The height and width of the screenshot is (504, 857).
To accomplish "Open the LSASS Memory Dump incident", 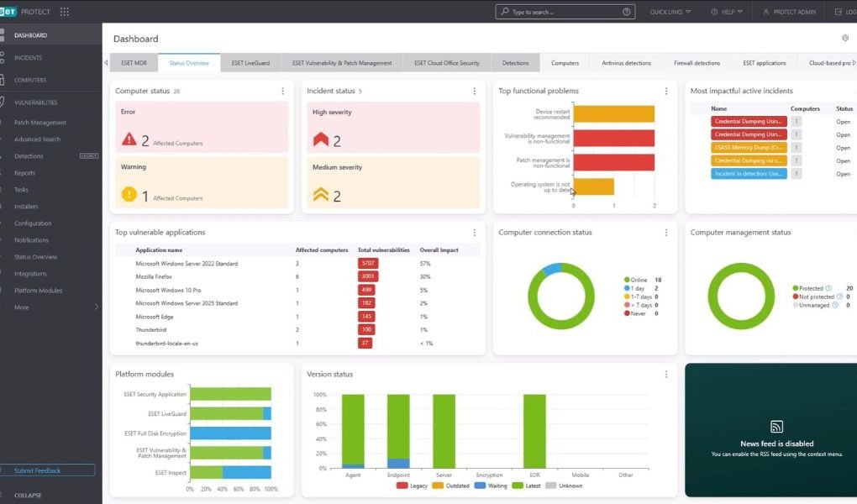I will (x=749, y=148).
